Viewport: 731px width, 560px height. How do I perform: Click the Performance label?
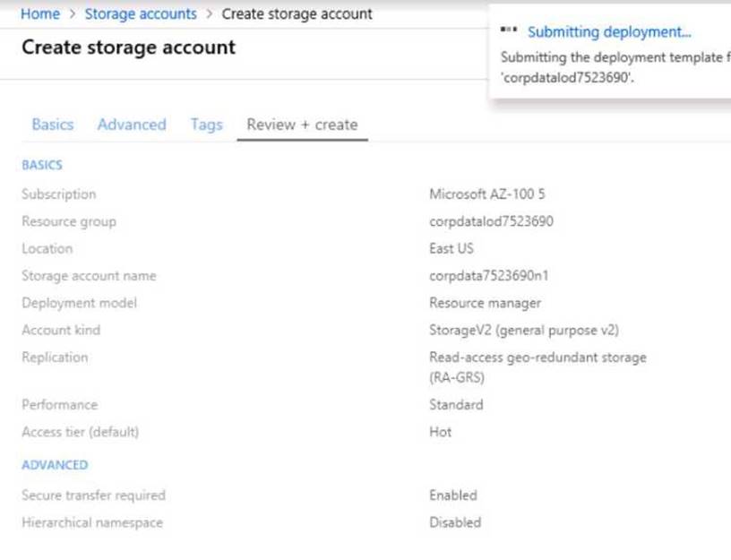(60, 404)
